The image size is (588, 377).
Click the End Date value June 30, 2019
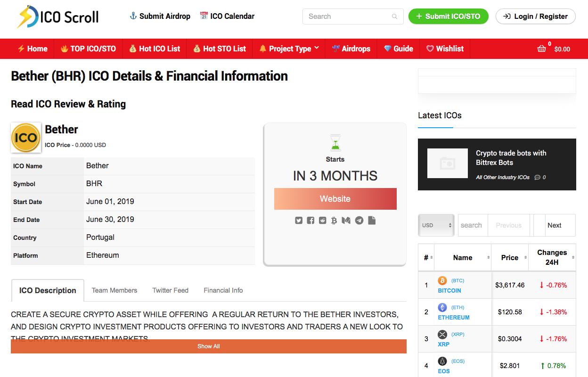(x=110, y=219)
